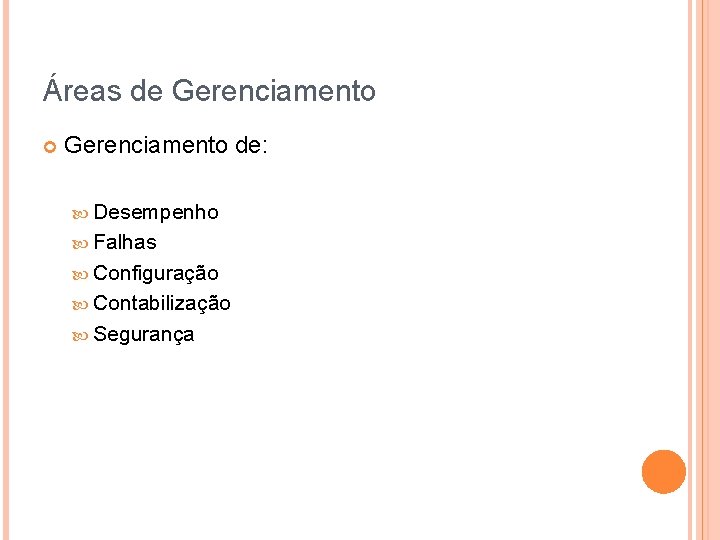This screenshot has height=540, width=720.
Task: Click the bullet symbol beside Desempenho
Action: pos(82,213)
